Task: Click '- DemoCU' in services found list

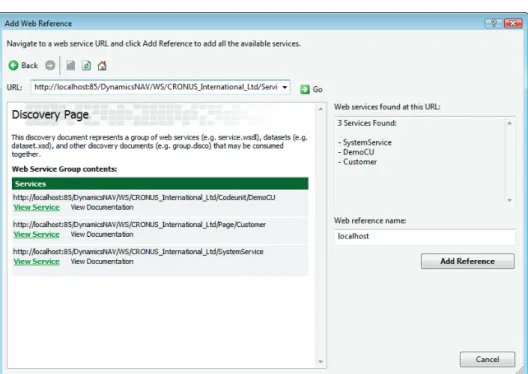Action: point(356,152)
